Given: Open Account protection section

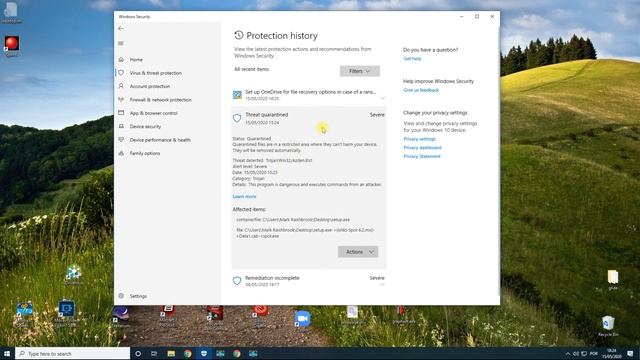Looking at the screenshot, I should pos(150,87).
